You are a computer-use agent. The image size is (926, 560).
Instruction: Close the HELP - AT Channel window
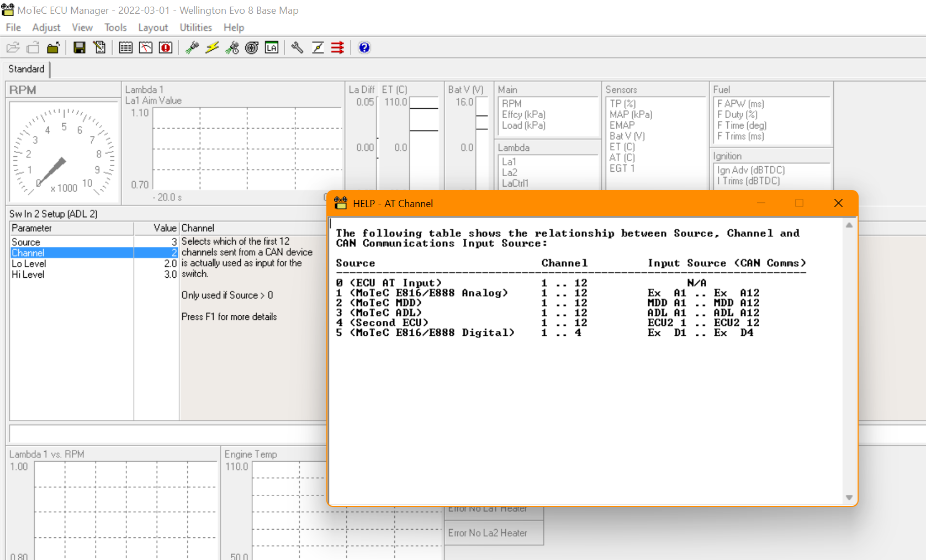coord(838,203)
